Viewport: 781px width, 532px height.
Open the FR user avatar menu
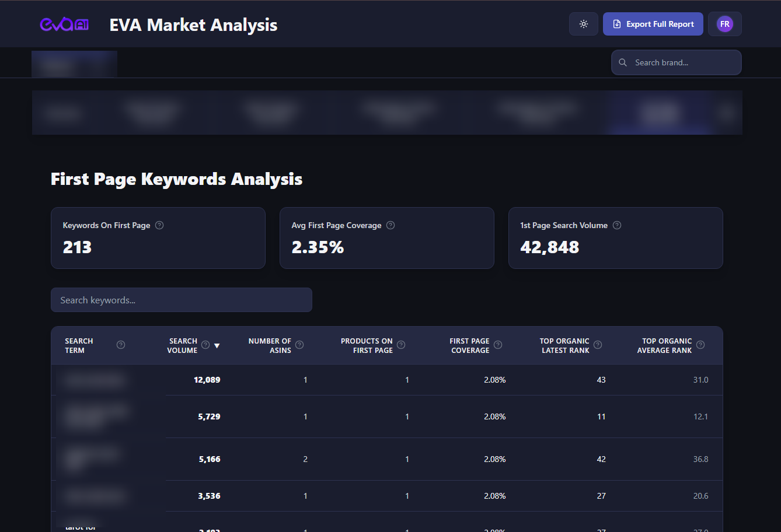(724, 24)
